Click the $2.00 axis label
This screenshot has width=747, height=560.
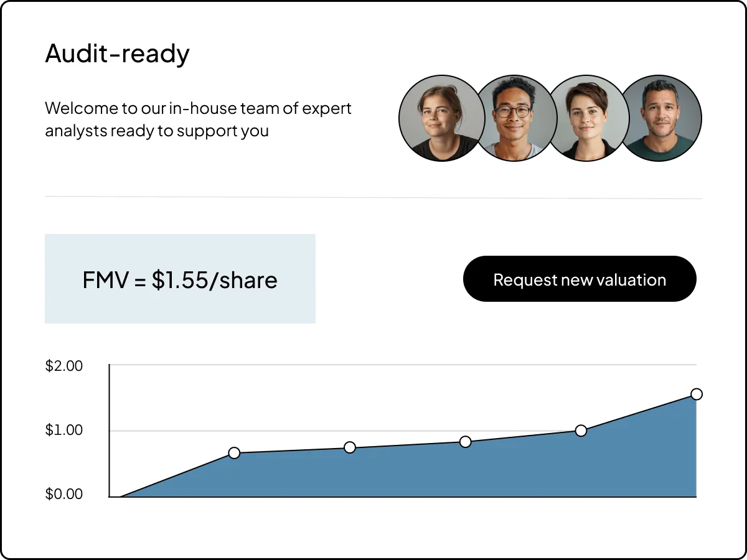point(64,366)
